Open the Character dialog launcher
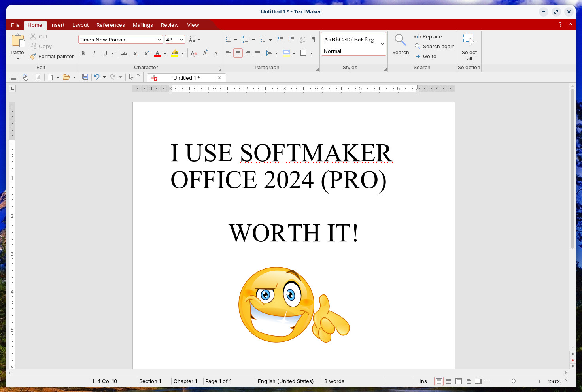 (220, 69)
